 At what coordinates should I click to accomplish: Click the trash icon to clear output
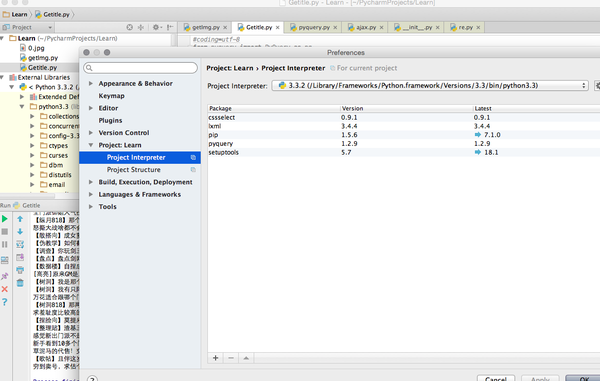coord(20,283)
